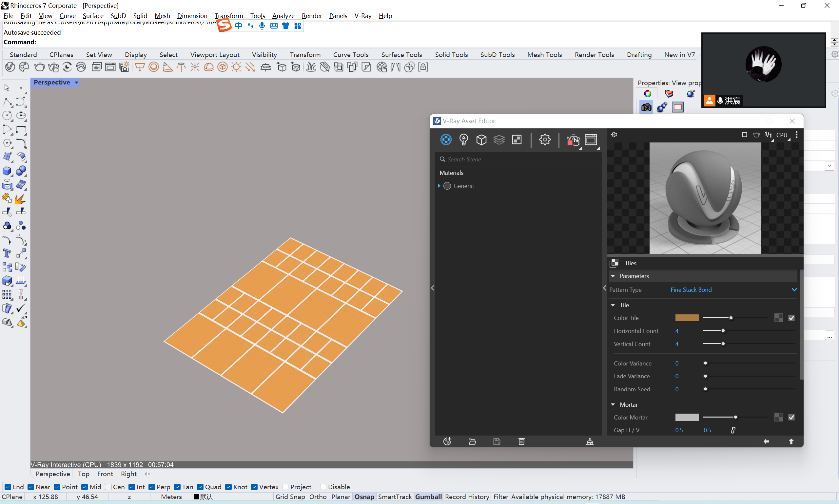
Task: Click the Color Tile brown swatch
Action: [687, 318]
